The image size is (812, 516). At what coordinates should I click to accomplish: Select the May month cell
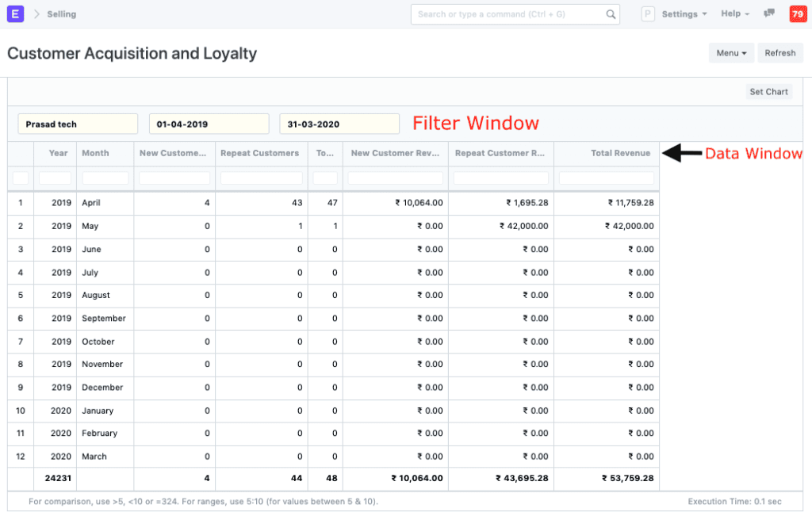pyautogui.click(x=105, y=226)
